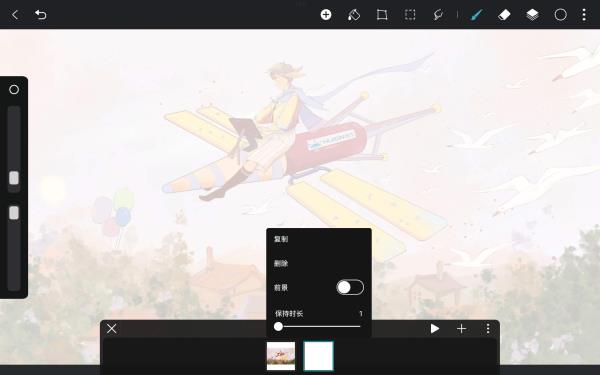This screenshot has width=600, height=375.
Task: Go back with the left chevron
Action: pos(15,15)
